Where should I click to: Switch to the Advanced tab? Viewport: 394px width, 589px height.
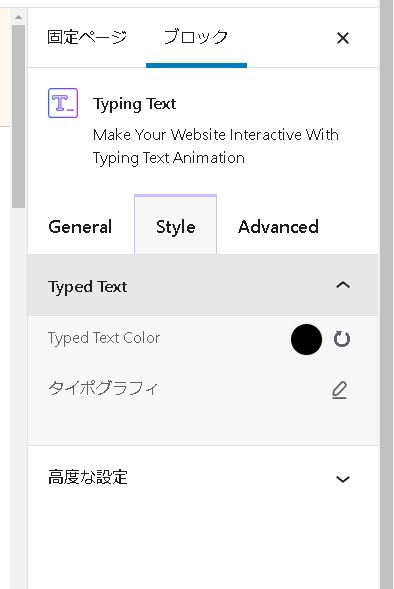(278, 227)
